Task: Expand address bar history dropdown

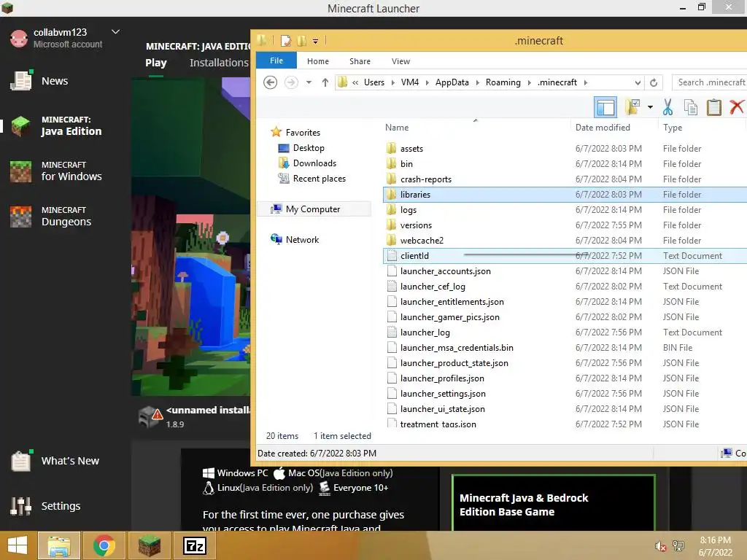Action: pos(638,83)
